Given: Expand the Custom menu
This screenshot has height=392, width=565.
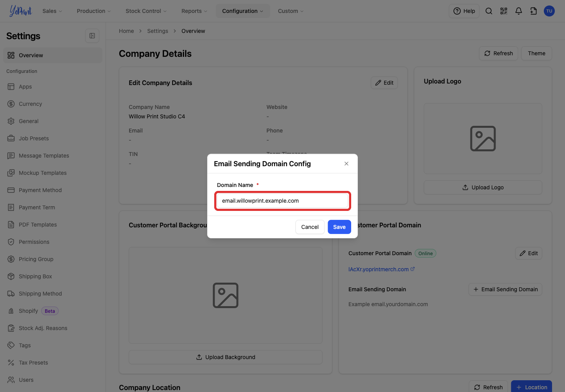Looking at the screenshot, I should [x=291, y=11].
